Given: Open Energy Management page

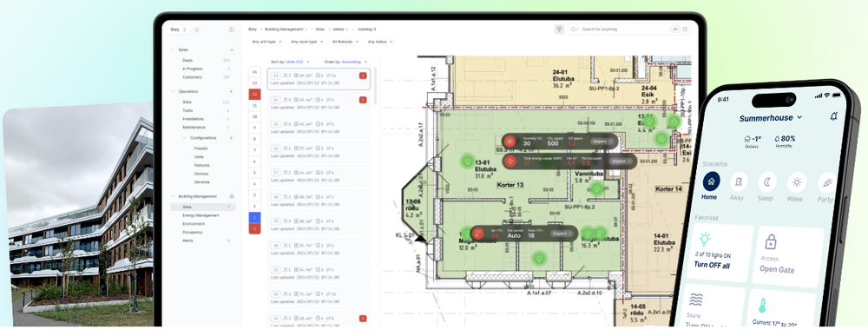Looking at the screenshot, I should point(201,215).
